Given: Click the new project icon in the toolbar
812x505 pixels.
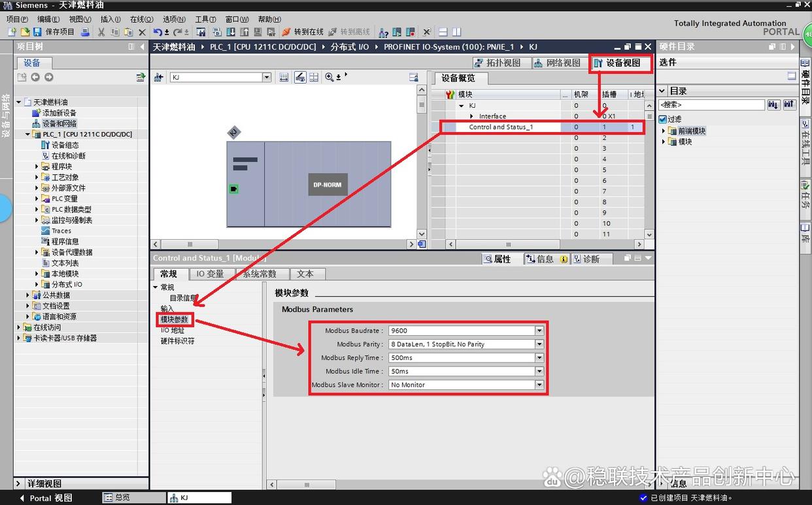Looking at the screenshot, I should [x=12, y=31].
